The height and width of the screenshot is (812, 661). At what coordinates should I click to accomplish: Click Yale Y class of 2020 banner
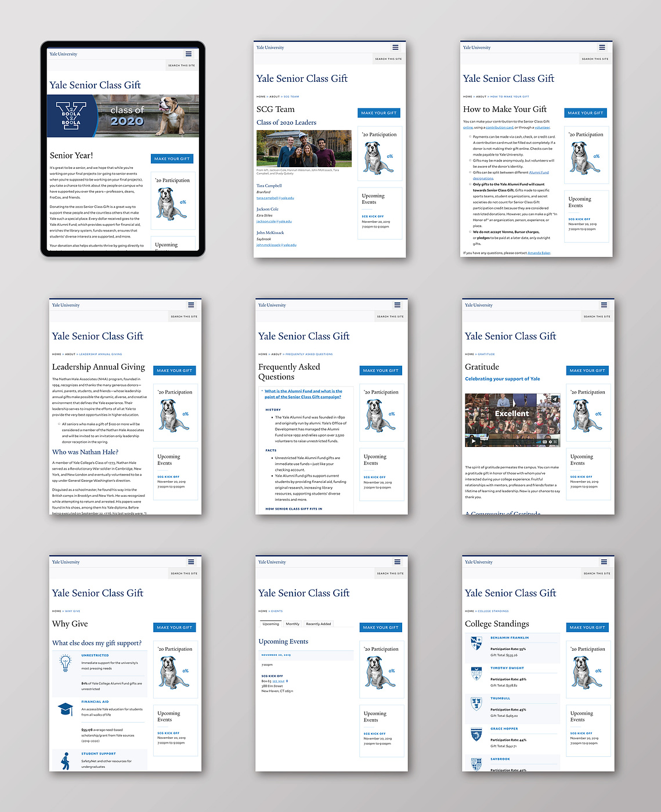point(123,116)
